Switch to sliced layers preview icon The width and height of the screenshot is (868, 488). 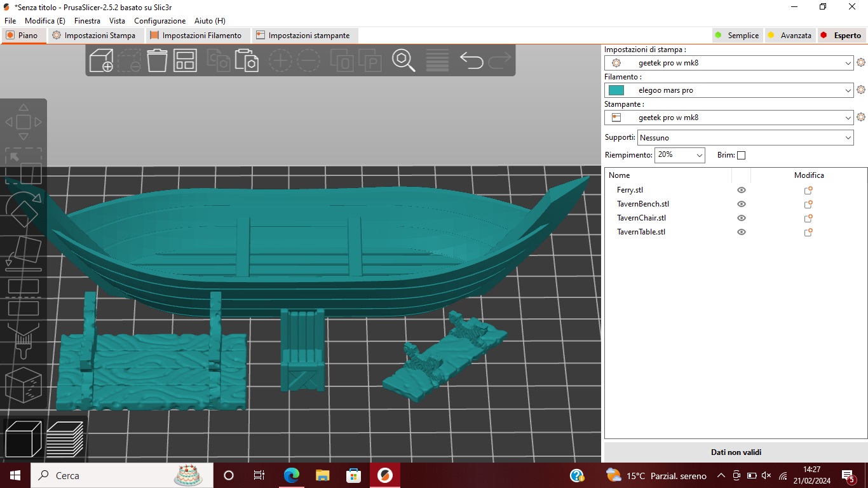coord(65,439)
